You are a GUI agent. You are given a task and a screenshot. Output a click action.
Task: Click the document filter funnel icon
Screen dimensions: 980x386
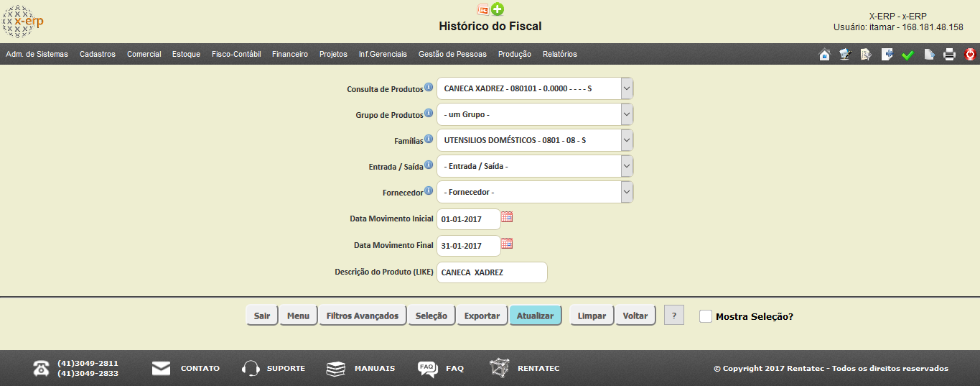(x=866, y=55)
